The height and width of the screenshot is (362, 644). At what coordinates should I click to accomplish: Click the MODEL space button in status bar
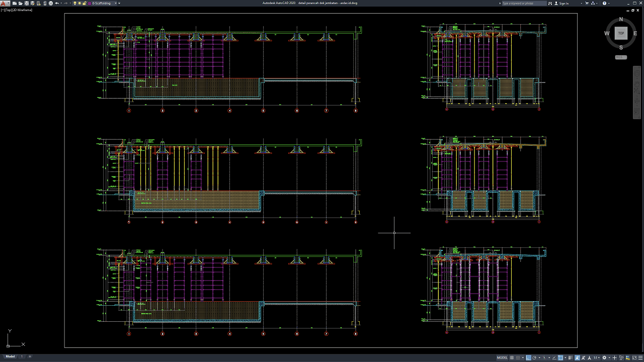(x=502, y=357)
